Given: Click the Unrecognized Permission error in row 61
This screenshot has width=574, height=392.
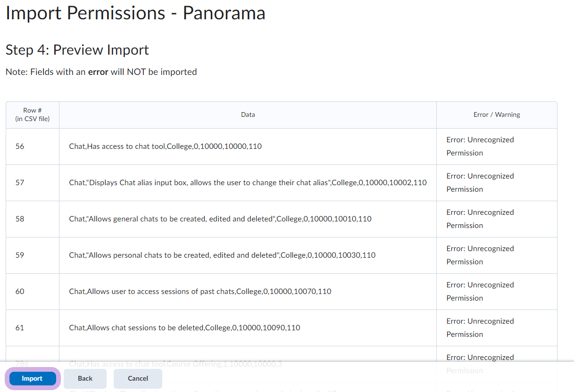Looking at the screenshot, I should pyautogui.click(x=480, y=328).
